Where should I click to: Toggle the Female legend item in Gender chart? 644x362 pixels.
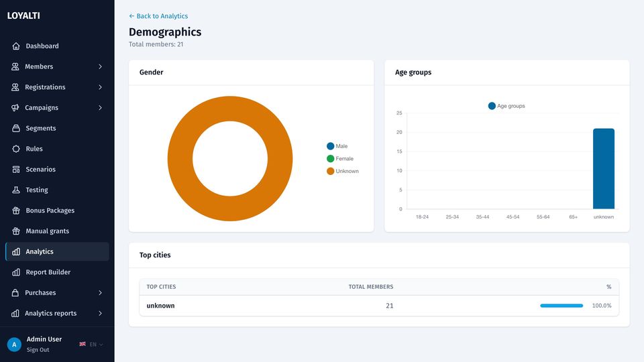tap(340, 158)
